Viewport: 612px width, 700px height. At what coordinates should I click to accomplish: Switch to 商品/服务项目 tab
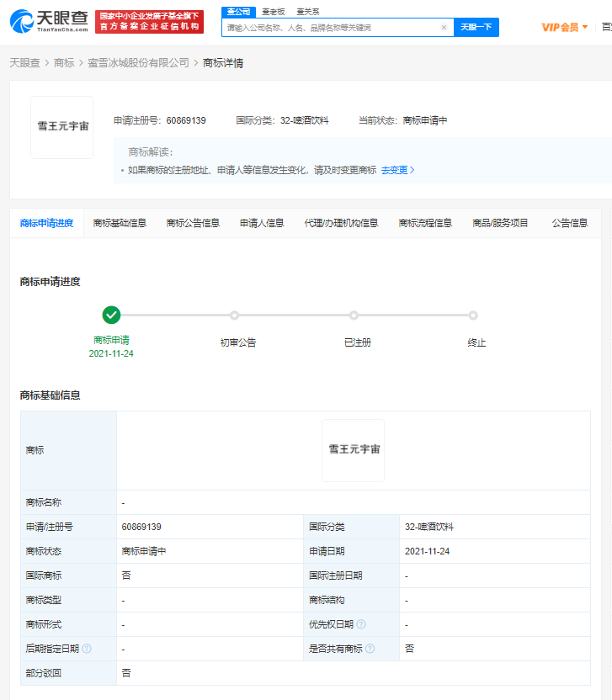(x=500, y=223)
